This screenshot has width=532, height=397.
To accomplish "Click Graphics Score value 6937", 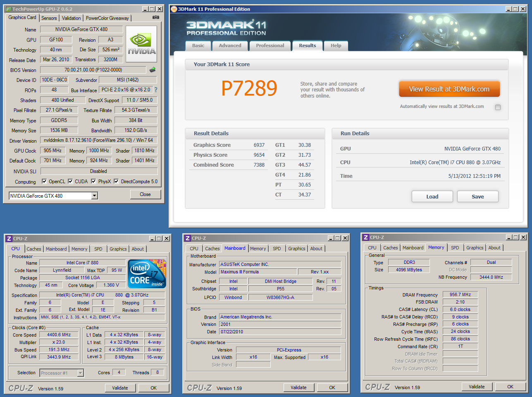I will click(x=259, y=145).
